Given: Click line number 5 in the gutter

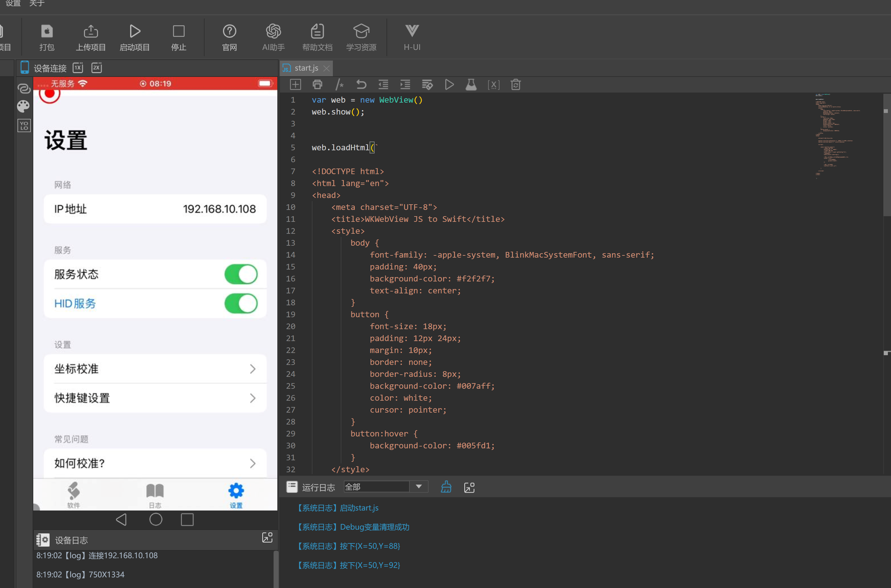Looking at the screenshot, I should (293, 147).
